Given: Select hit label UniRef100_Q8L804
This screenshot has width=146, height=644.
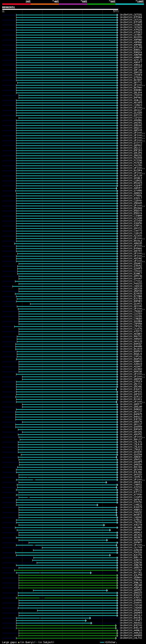Looking at the screenshot, I should (131, 93).
